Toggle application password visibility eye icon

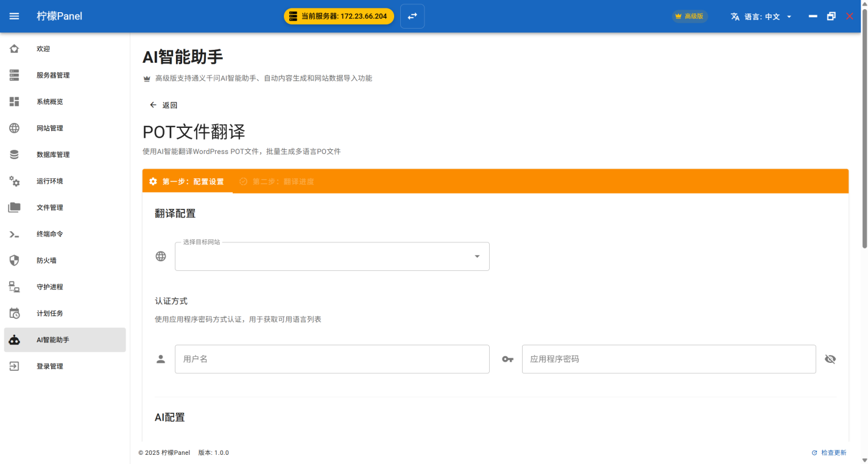point(830,359)
